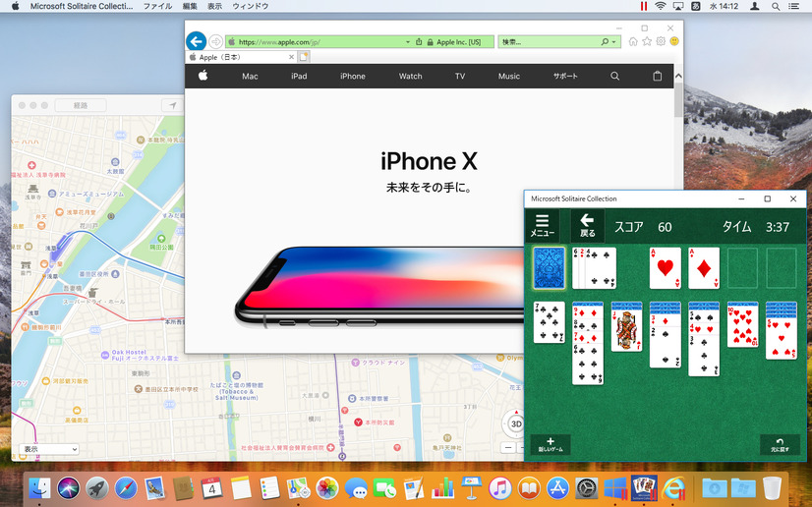Screen dimensions: 812x507
Task: Launch Siri from the Dock
Action: click(68, 488)
